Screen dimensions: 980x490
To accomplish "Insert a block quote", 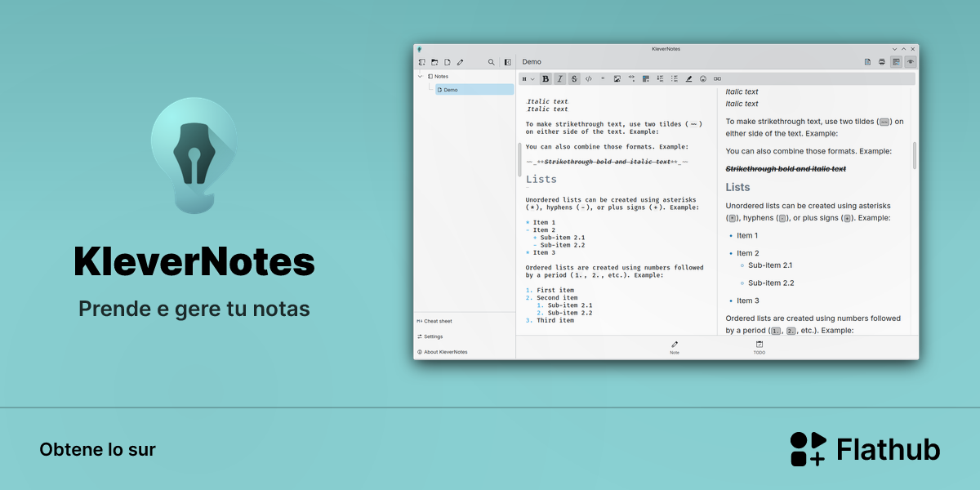I will coord(603,79).
